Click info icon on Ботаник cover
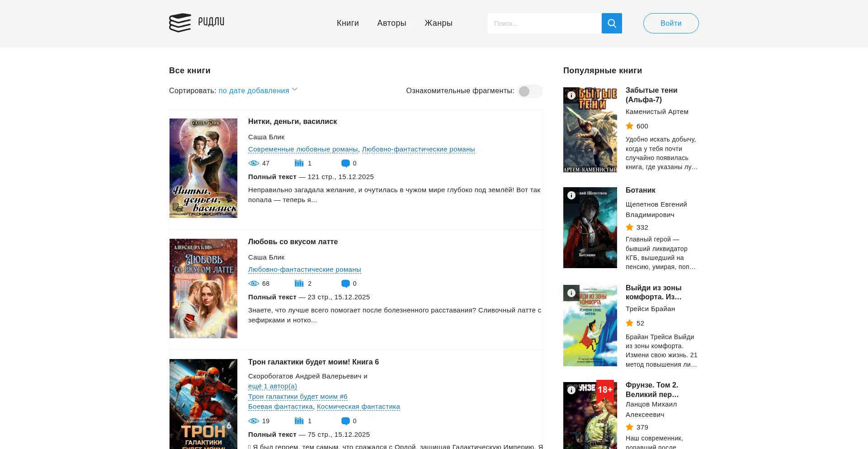Screen dimensions: 868x449 click(571, 195)
